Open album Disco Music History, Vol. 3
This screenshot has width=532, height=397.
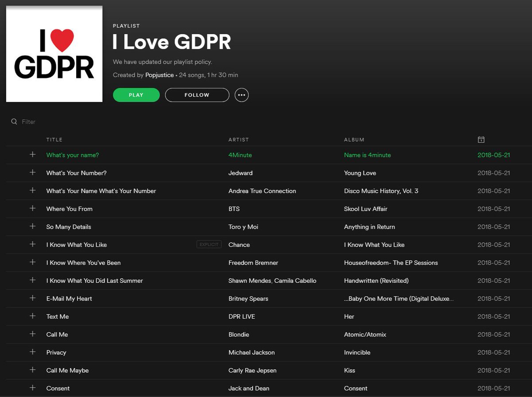(x=381, y=191)
